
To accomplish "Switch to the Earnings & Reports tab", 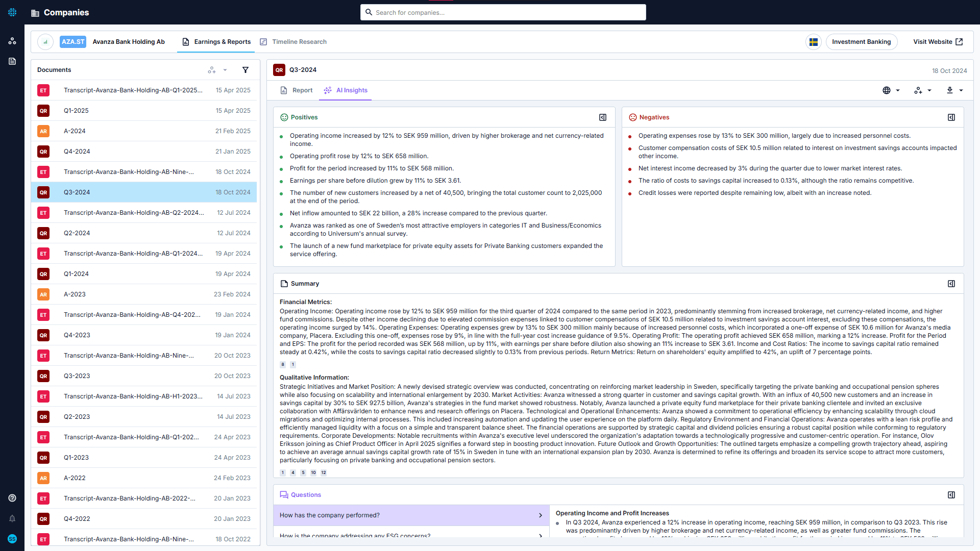I will (216, 42).
